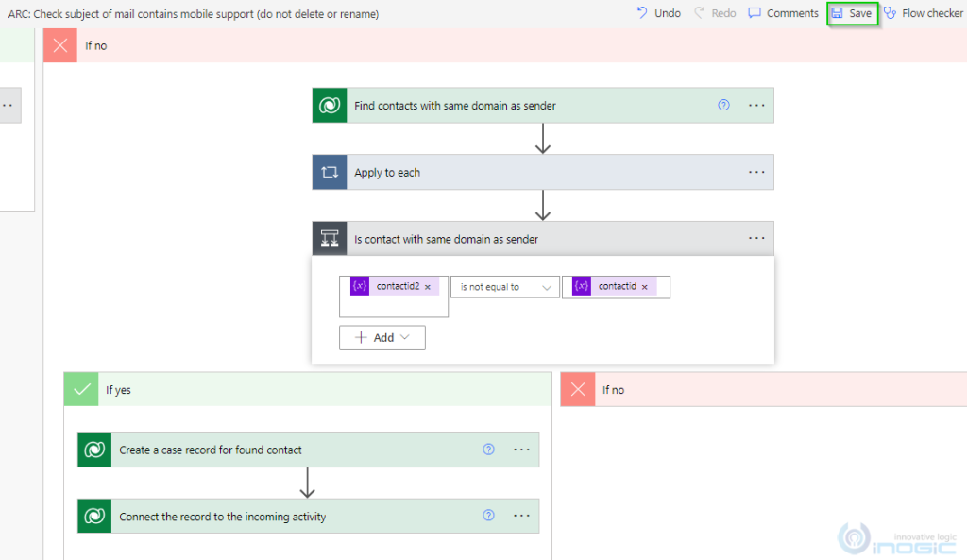Image resolution: width=967 pixels, height=560 pixels.
Task: Click the Apply to each loop icon
Action: (x=329, y=171)
